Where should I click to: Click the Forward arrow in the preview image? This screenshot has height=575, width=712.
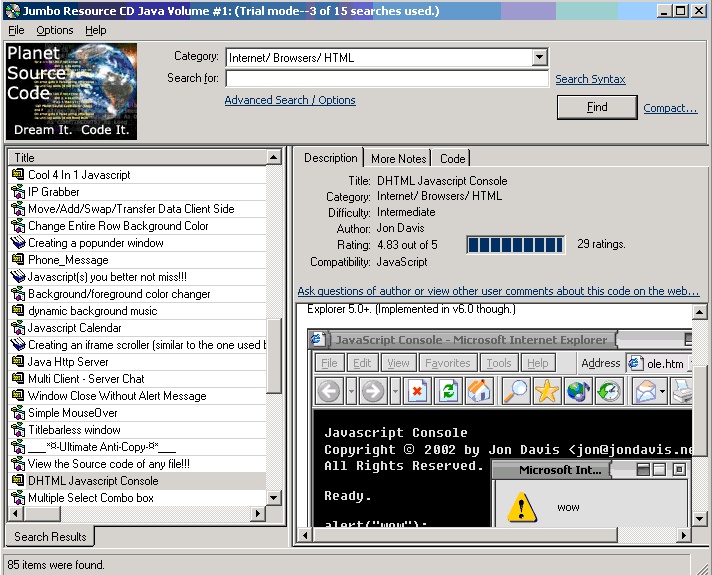(372, 391)
